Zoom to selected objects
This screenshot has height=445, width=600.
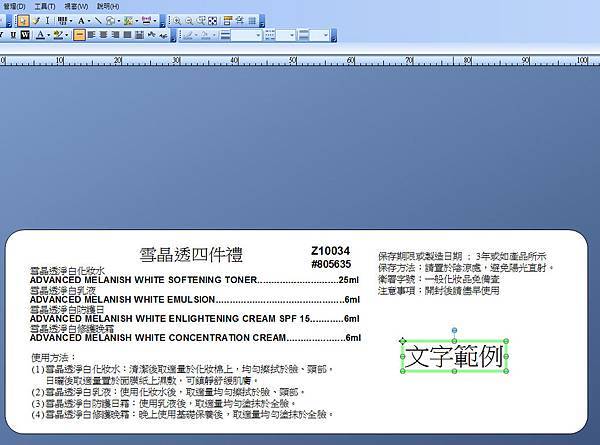click(201, 21)
